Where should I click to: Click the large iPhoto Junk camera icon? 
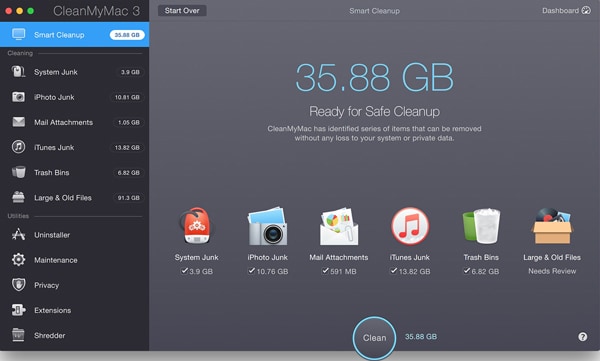pos(267,226)
